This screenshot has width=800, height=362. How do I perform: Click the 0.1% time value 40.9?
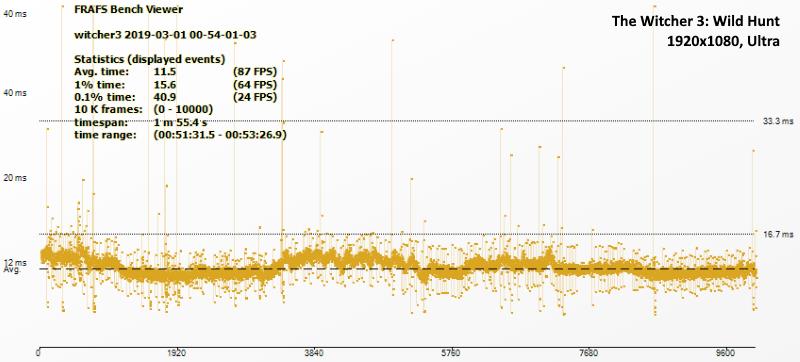point(164,97)
